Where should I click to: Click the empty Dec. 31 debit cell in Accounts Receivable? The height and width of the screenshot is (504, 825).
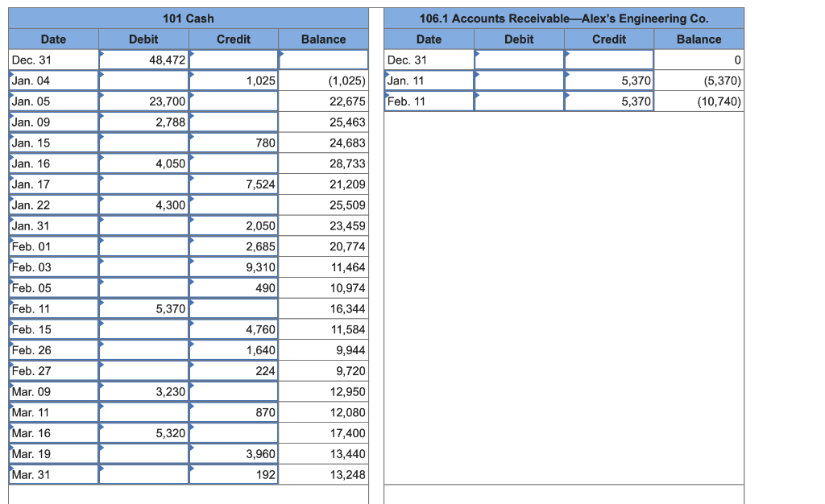click(520, 60)
